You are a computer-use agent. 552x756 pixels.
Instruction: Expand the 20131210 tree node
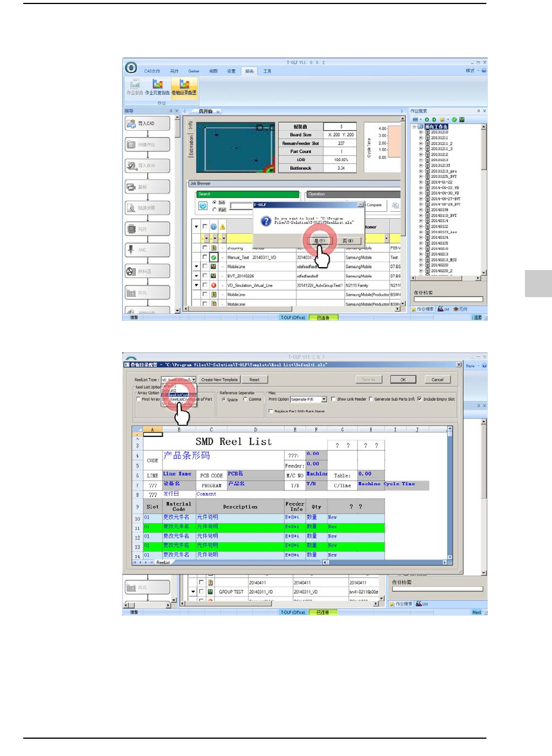(421, 132)
